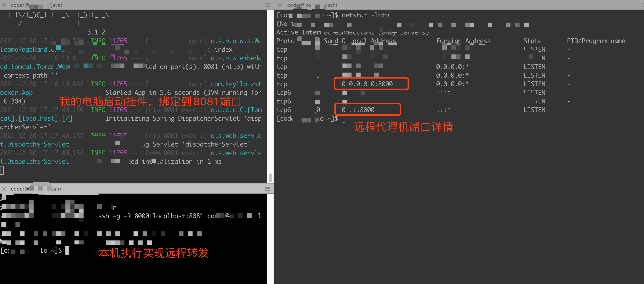Close the java session pane

click(4, 5)
